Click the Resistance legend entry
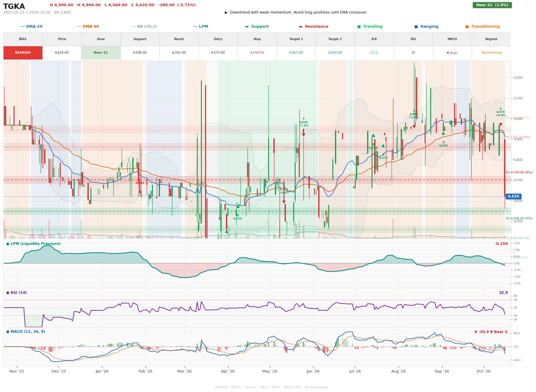The height and width of the screenshot is (392, 536). 313,27
